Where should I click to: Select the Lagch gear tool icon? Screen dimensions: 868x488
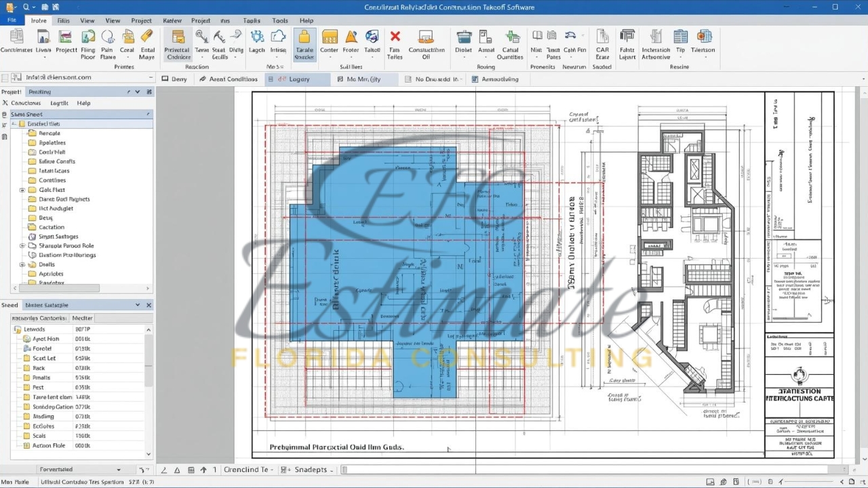(x=257, y=38)
